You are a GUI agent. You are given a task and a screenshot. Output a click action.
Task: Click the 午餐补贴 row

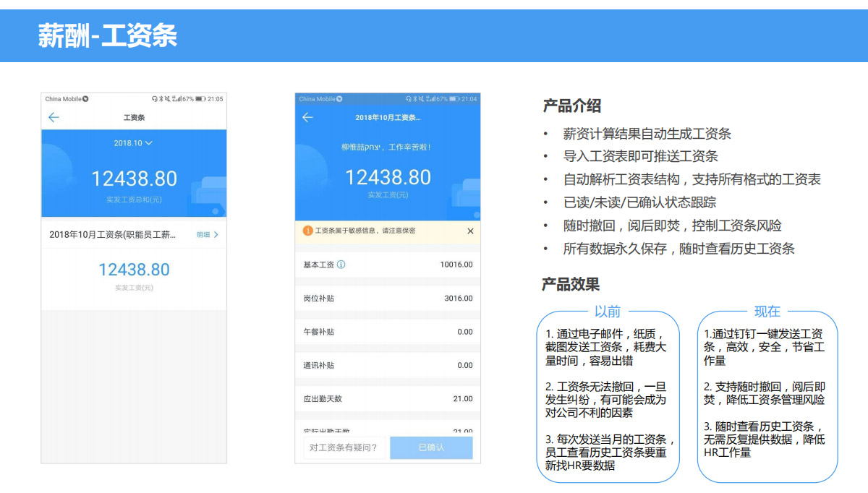[x=388, y=332]
